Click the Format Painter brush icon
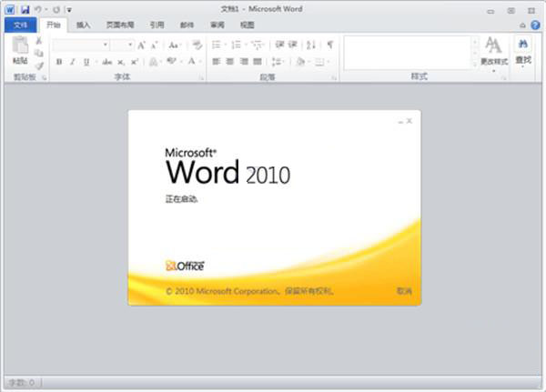546x392 pixels. (x=39, y=65)
